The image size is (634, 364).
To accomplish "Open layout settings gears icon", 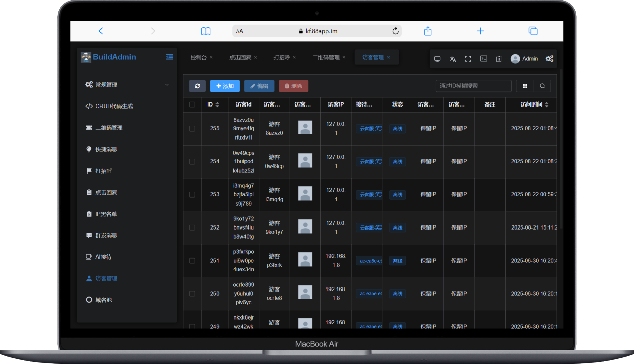I will [549, 59].
